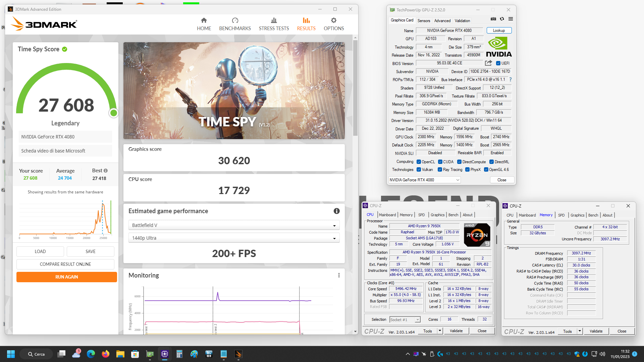Image resolution: width=644 pixels, height=362 pixels.
Task: Open the Monitoring three-dot menu
Action: (339, 275)
